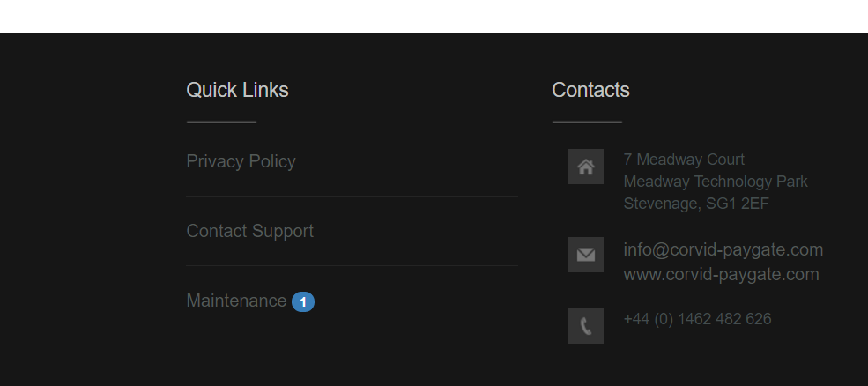Click the blue Maintenance notification badge

[x=303, y=302]
